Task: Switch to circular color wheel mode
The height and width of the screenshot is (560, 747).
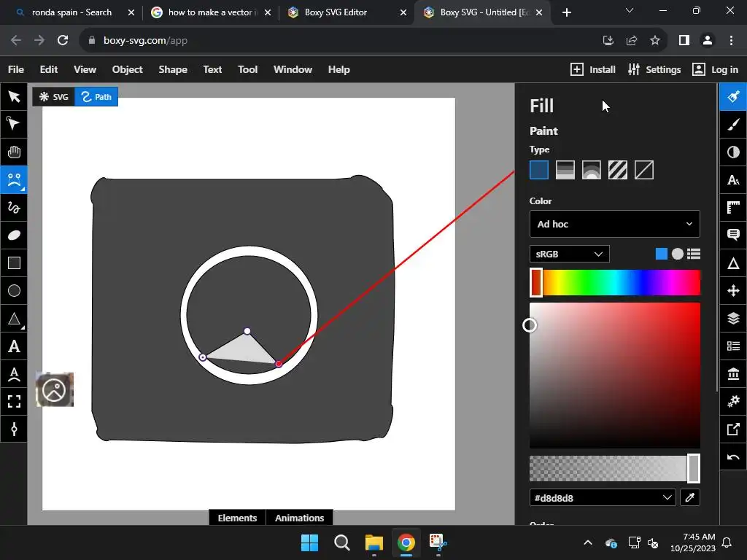Action: (678, 254)
